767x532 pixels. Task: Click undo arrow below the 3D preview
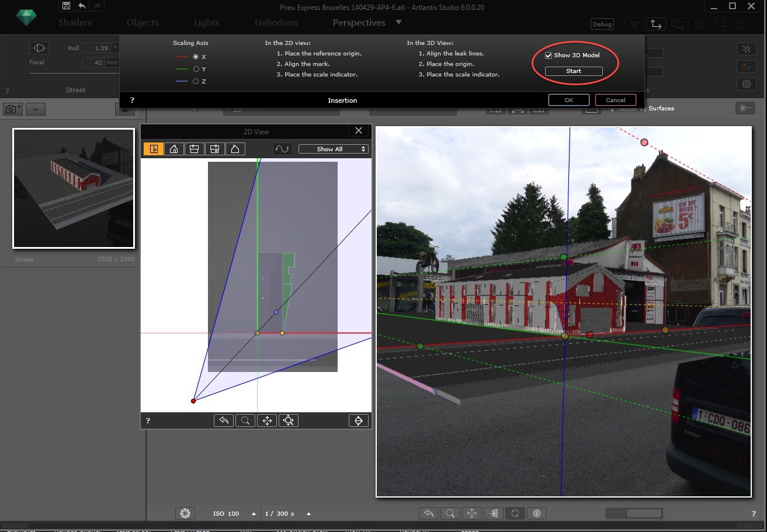pos(429,513)
